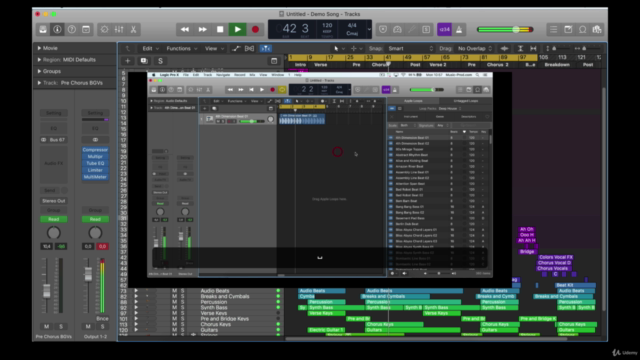Image resolution: width=640 pixels, height=360 pixels.
Task: Expand the Audio Beats track stack triangle
Action: pos(136,291)
